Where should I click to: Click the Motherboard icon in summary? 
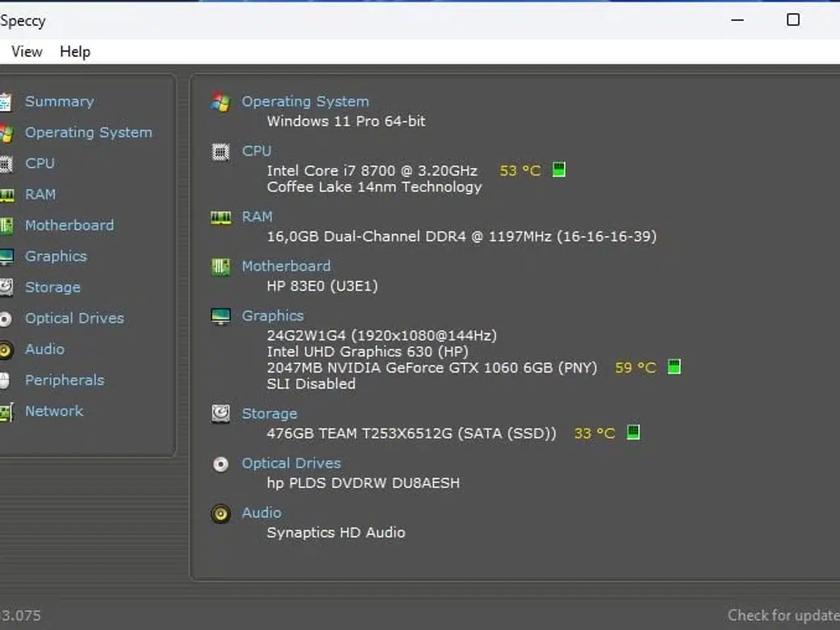(x=220, y=267)
